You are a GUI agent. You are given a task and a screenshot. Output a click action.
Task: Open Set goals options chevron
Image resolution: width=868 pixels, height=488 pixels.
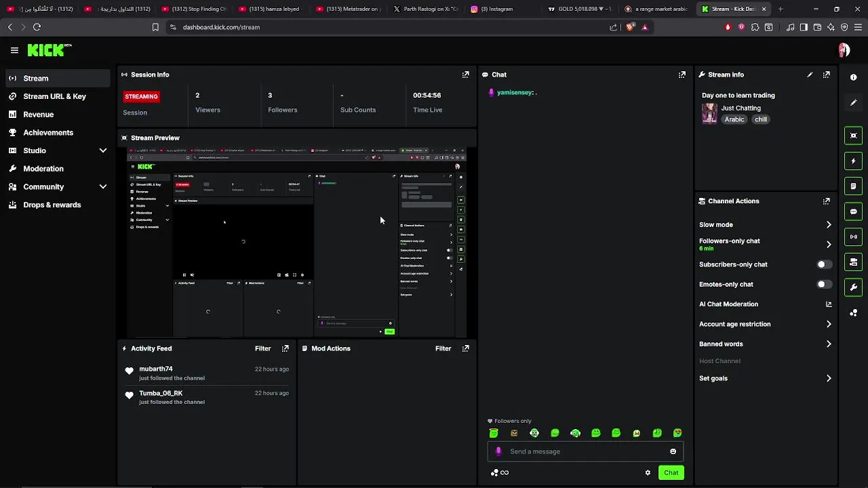click(x=828, y=378)
